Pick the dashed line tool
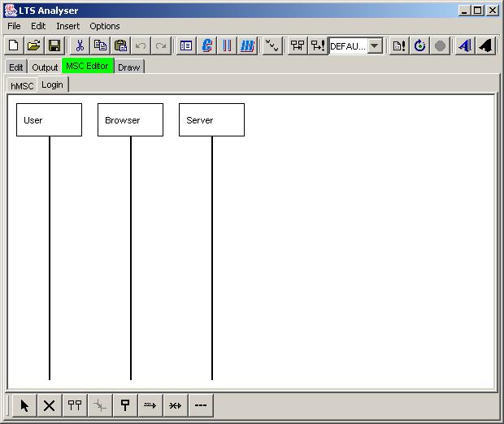 [x=201, y=406]
